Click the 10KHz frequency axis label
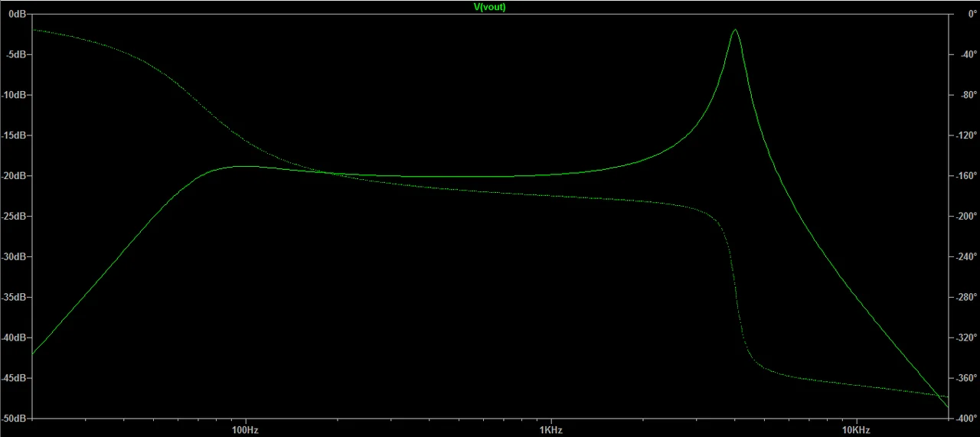Viewport: 980px width, 437px height. 855,430
